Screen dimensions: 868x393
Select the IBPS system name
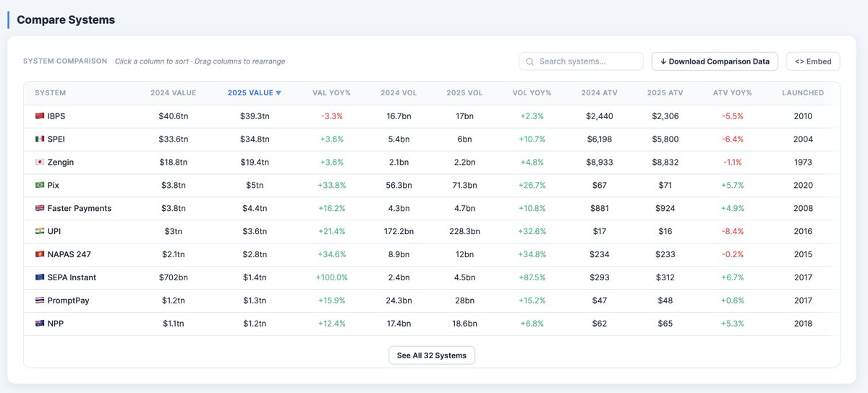[x=56, y=116]
